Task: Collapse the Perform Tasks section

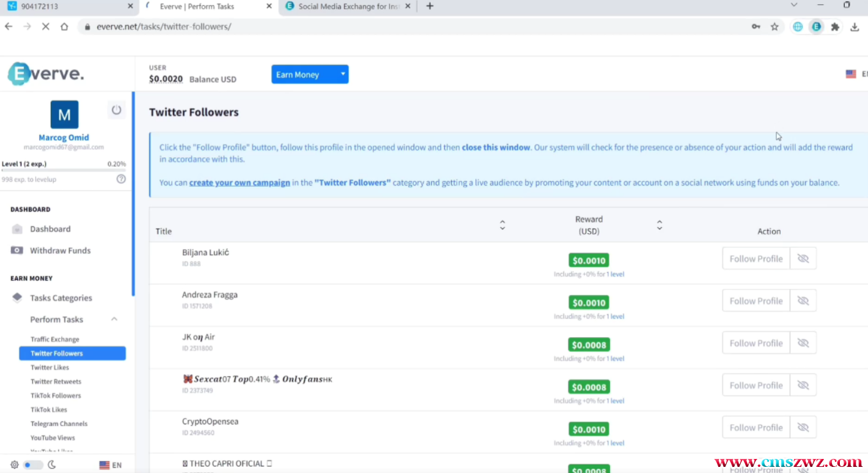Action: (114, 319)
